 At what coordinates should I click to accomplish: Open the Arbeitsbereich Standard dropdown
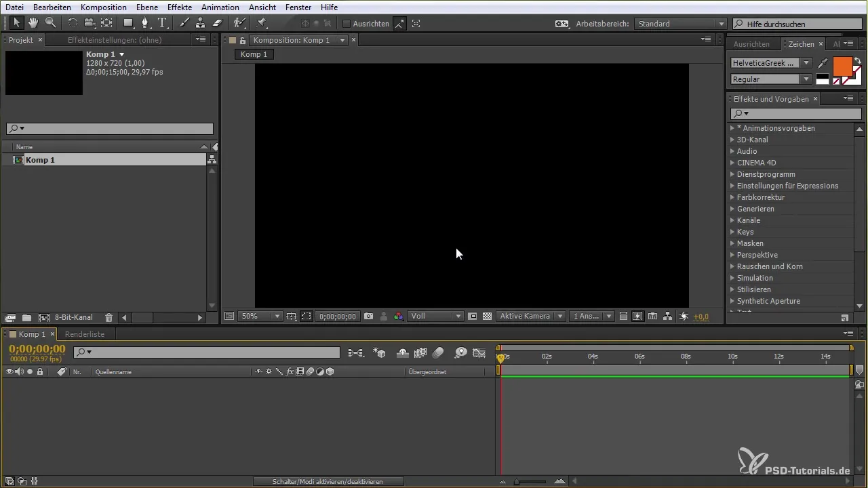681,24
